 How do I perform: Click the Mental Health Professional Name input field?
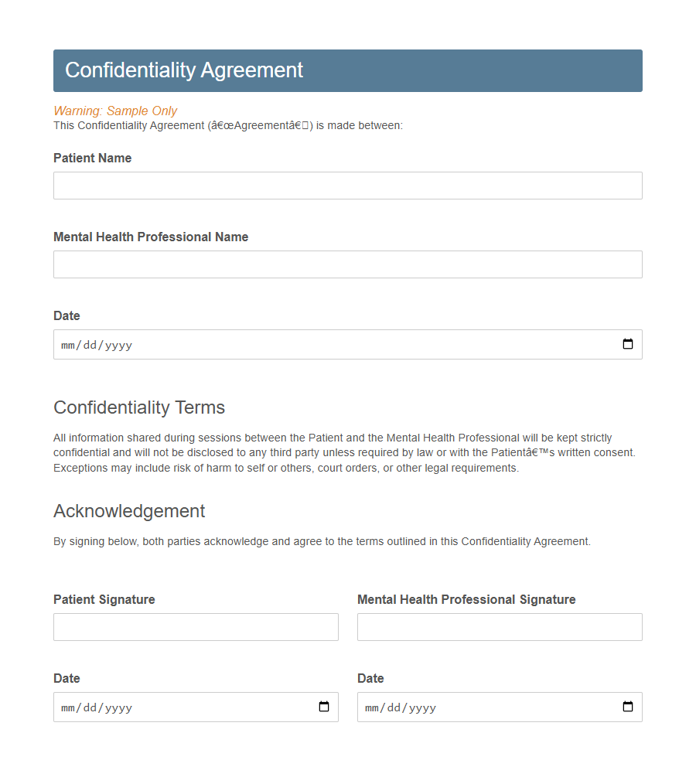(346, 264)
